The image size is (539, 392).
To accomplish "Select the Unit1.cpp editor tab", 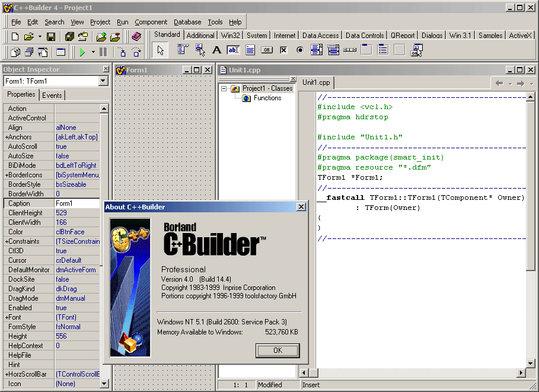I will click(x=316, y=82).
